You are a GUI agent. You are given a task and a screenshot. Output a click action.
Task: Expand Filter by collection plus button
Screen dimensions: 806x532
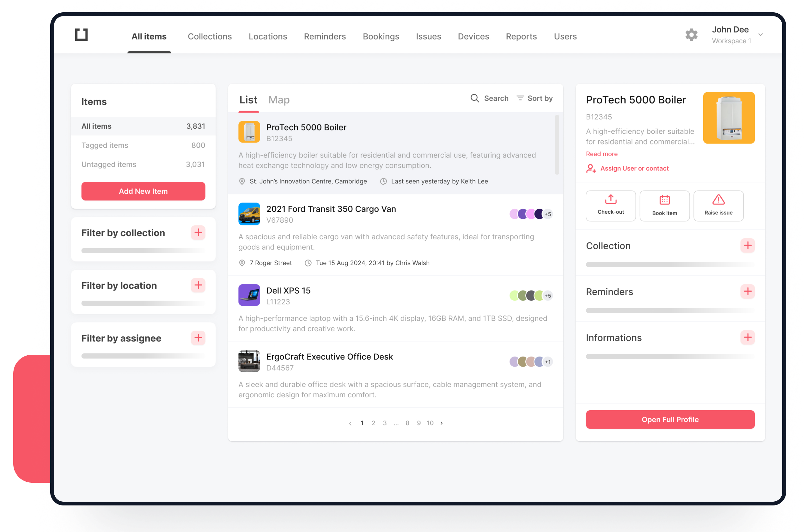[x=198, y=233]
